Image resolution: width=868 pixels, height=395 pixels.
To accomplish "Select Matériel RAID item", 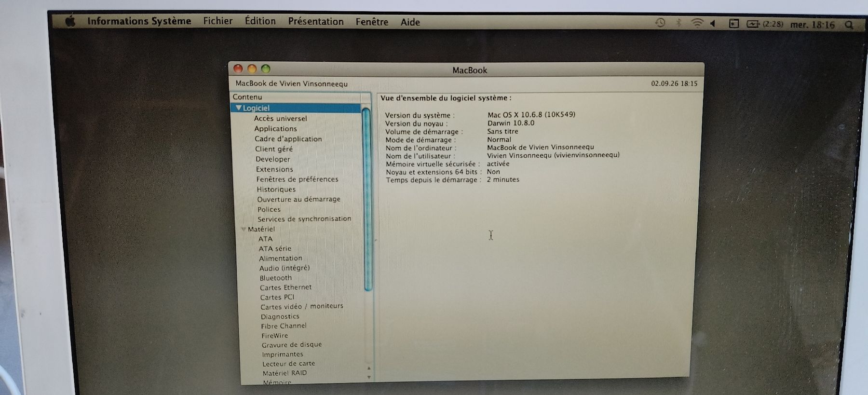I will click(x=285, y=373).
